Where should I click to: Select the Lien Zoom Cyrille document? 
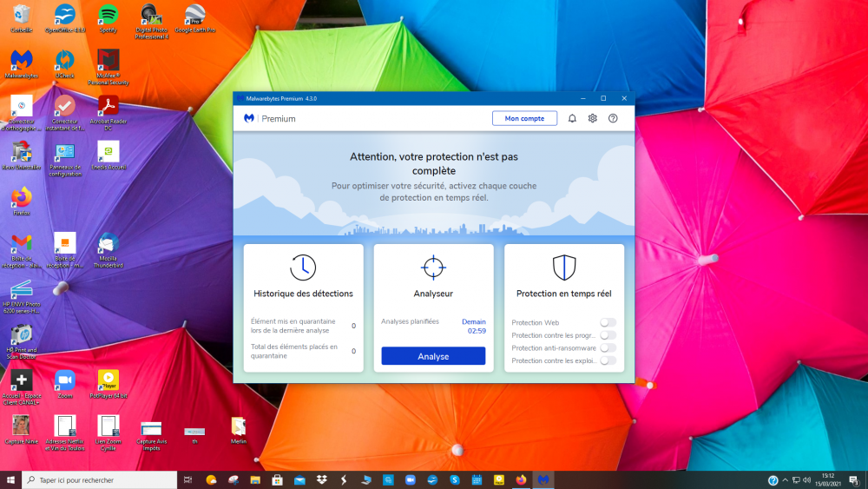(x=108, y=433)
